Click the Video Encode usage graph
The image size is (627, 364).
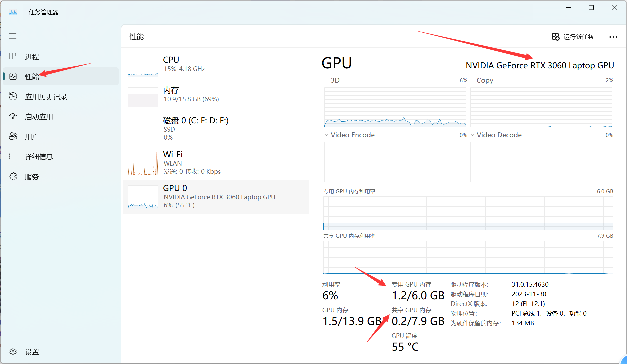[395, 162]
